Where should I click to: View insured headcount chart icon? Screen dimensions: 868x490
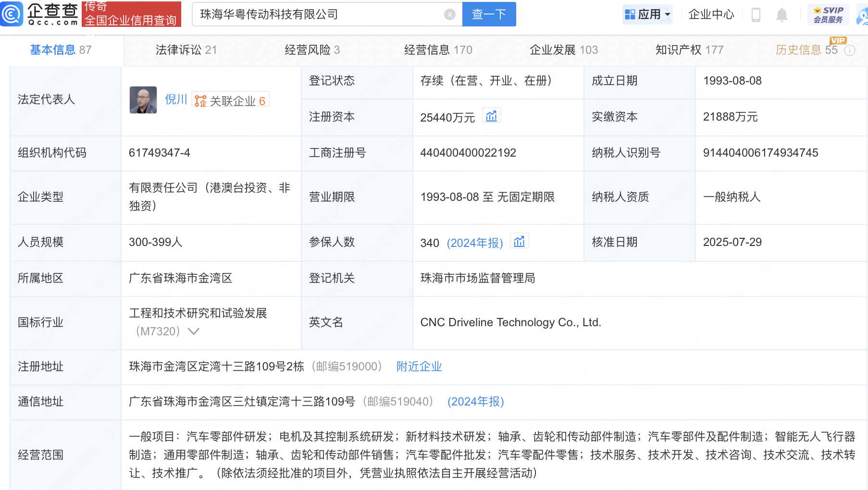click(519, 241)
